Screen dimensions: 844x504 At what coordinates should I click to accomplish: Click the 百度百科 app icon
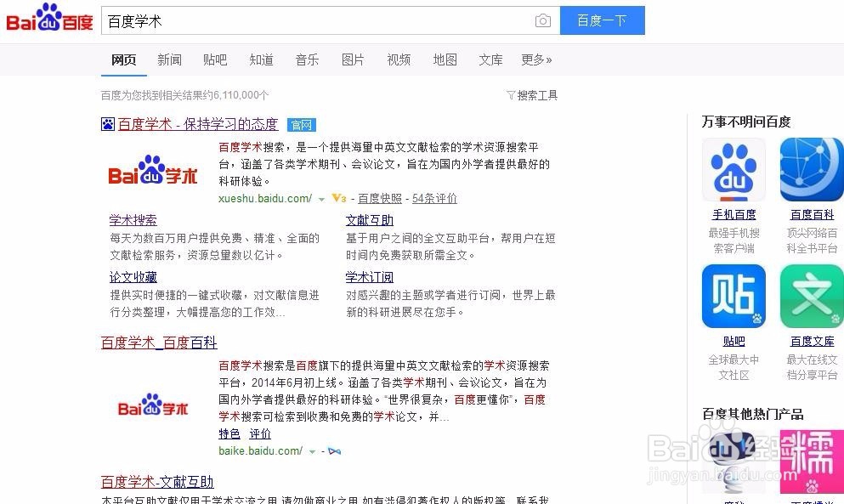click(812, 170)
